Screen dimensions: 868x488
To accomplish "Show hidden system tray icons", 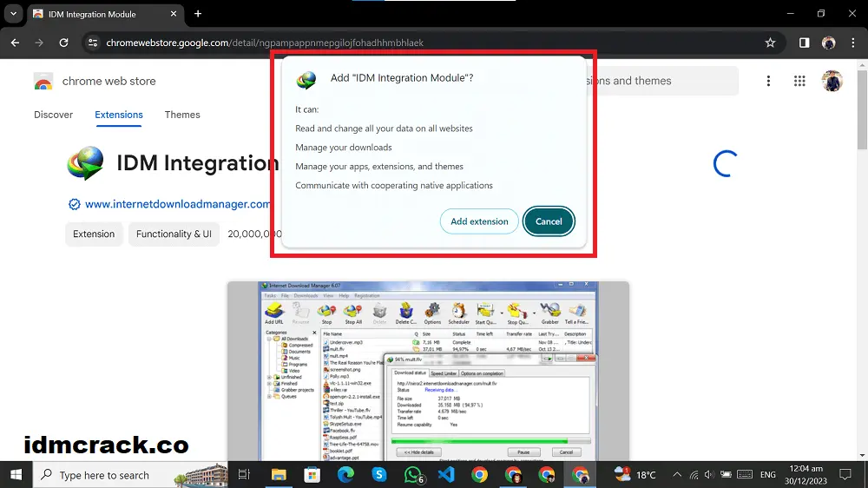I will 677,475.
